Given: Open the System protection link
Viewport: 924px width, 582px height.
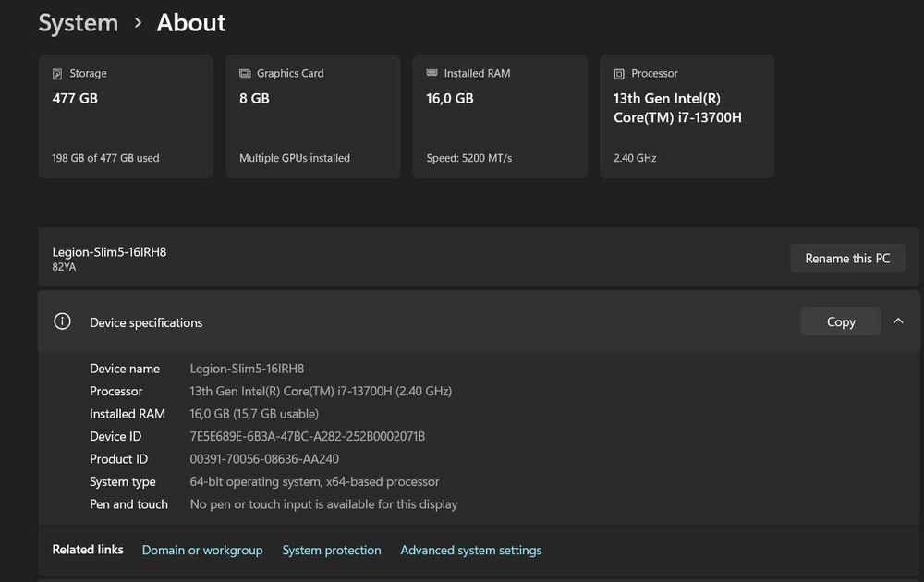Looking at the screenshot, I should pyautogui.click(x=332, y=550).
